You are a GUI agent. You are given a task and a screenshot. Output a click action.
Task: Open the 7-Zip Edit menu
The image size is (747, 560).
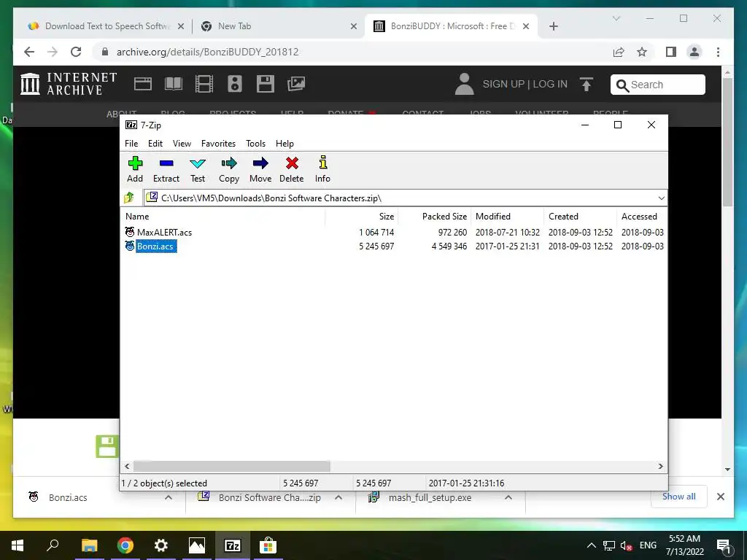click(155, 144)
